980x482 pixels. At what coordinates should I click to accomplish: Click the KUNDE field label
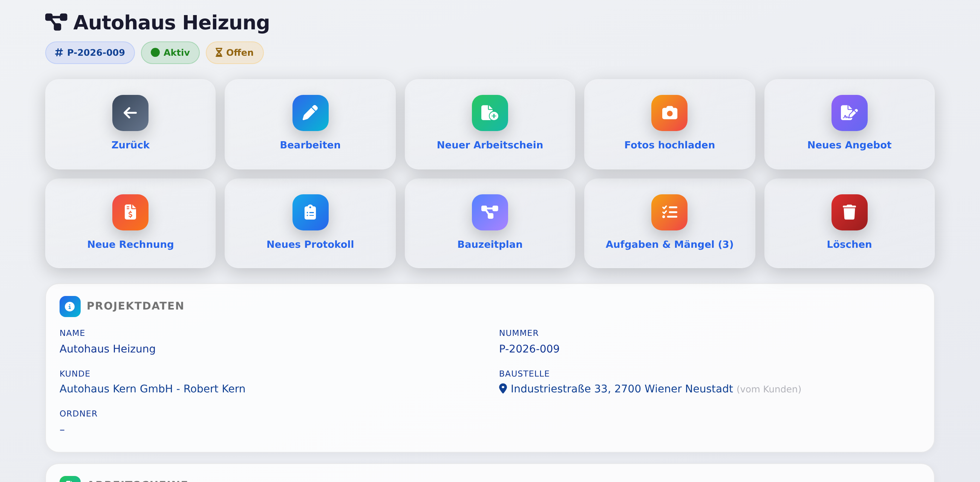[x=75, y=374]
